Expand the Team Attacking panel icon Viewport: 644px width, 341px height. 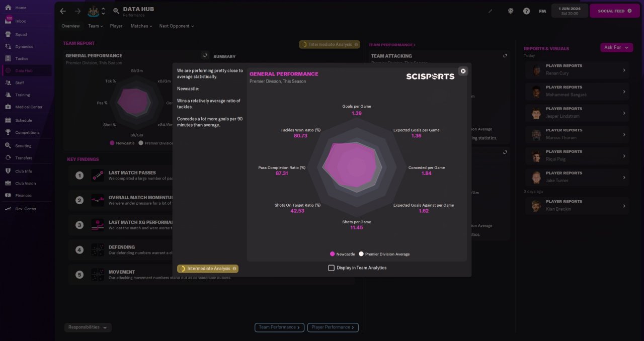[x=505, y=56]
